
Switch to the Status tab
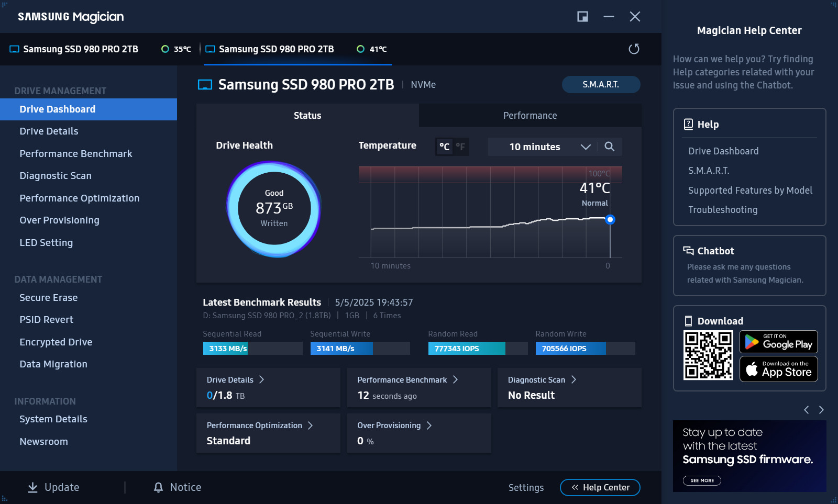pyautogui.click(x=307, y=116)
